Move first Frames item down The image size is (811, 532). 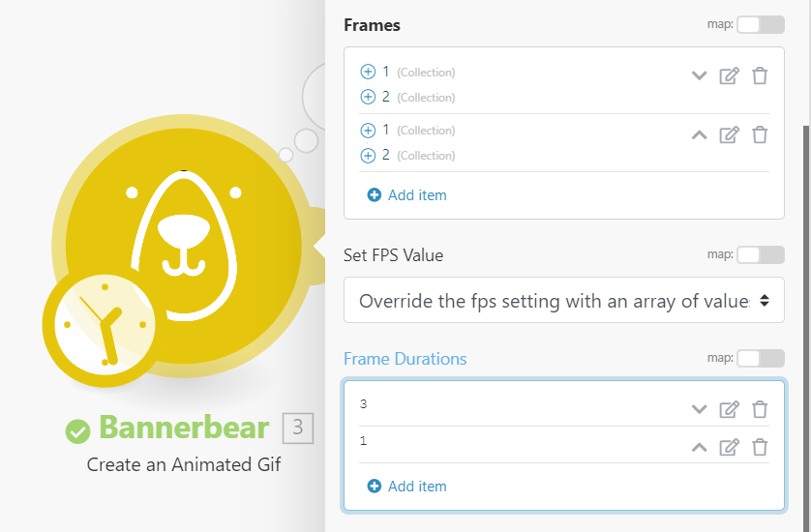pyautogui.click(x=699, y=76)
